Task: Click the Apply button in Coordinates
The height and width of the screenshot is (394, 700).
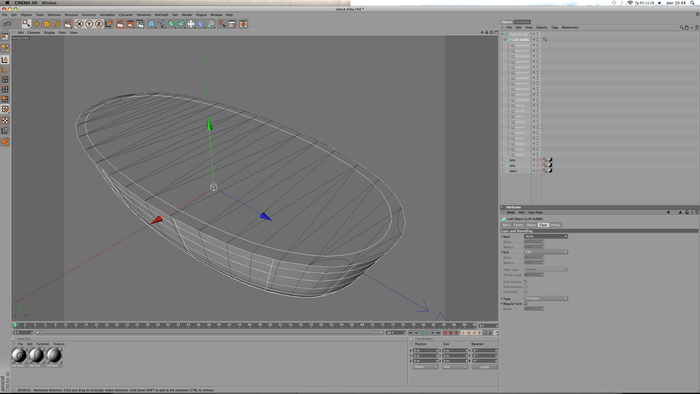Action: click(484, 367)
